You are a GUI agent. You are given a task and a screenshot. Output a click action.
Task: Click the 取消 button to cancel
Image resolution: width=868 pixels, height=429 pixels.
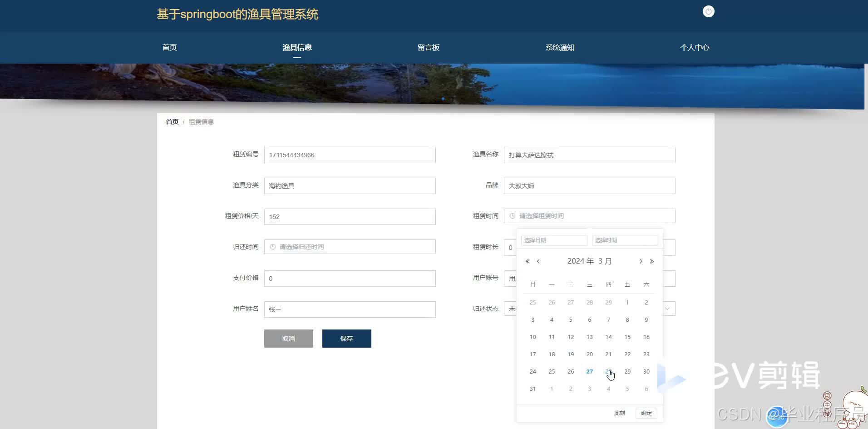(x=288, y=338)
